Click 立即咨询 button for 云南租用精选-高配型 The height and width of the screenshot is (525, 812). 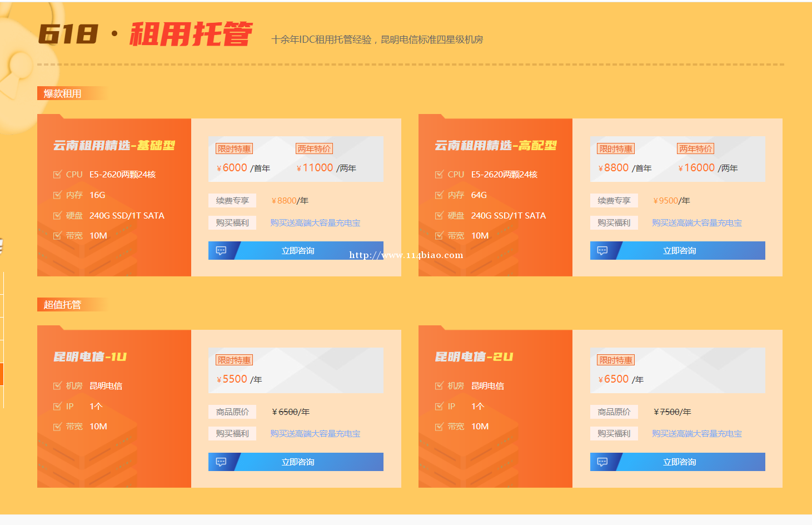[678, 251]
